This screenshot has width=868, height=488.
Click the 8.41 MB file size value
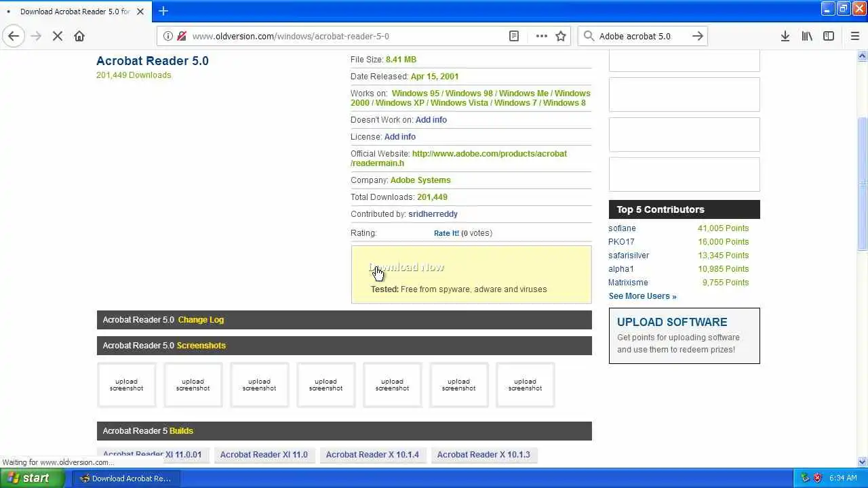click(401, 60)
